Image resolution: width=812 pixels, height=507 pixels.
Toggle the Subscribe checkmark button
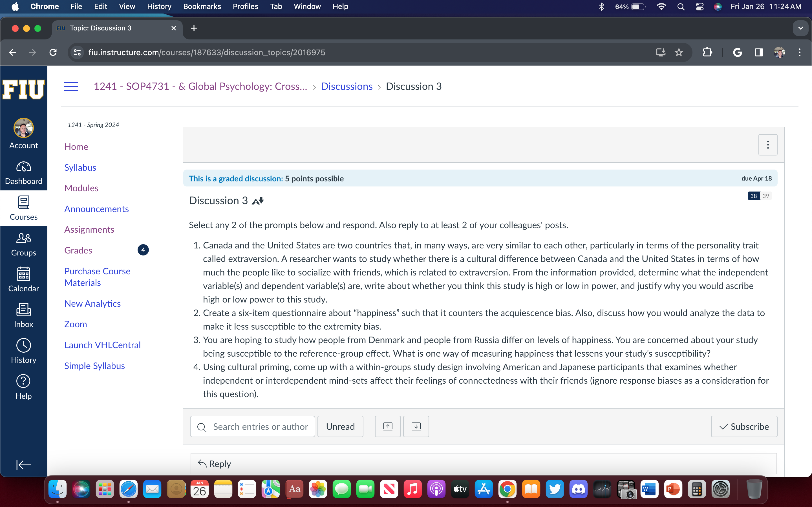[744, 426]
